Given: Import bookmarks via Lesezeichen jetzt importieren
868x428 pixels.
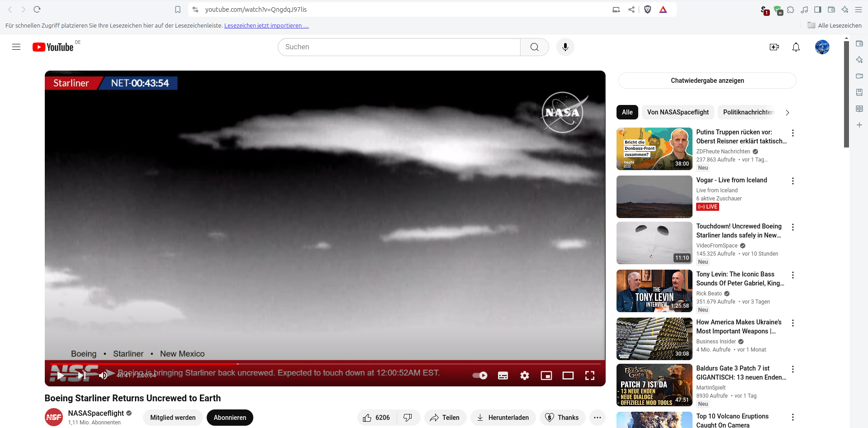Looking at the screenshot, I should pyautogui.click(x=266, y=26).
